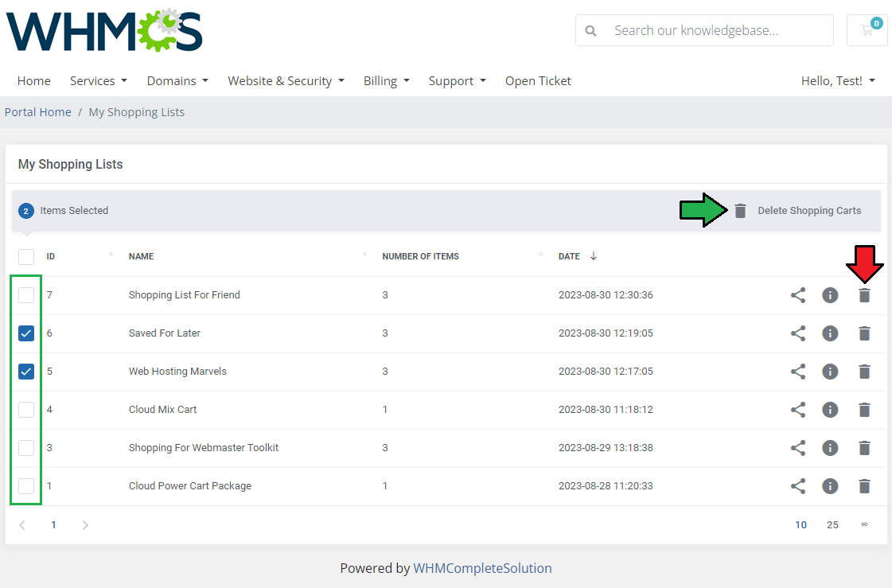892x588 pixels.
Task: Show info for Web Hosting Marvels
Action: point(830,372)
